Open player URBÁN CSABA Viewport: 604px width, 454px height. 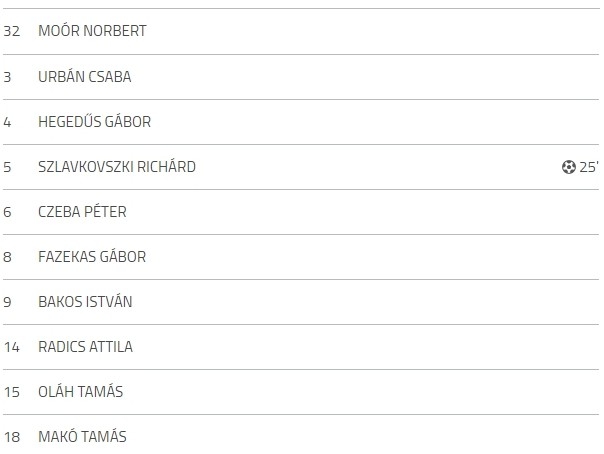pyautogui.click(x=84, y=77)
